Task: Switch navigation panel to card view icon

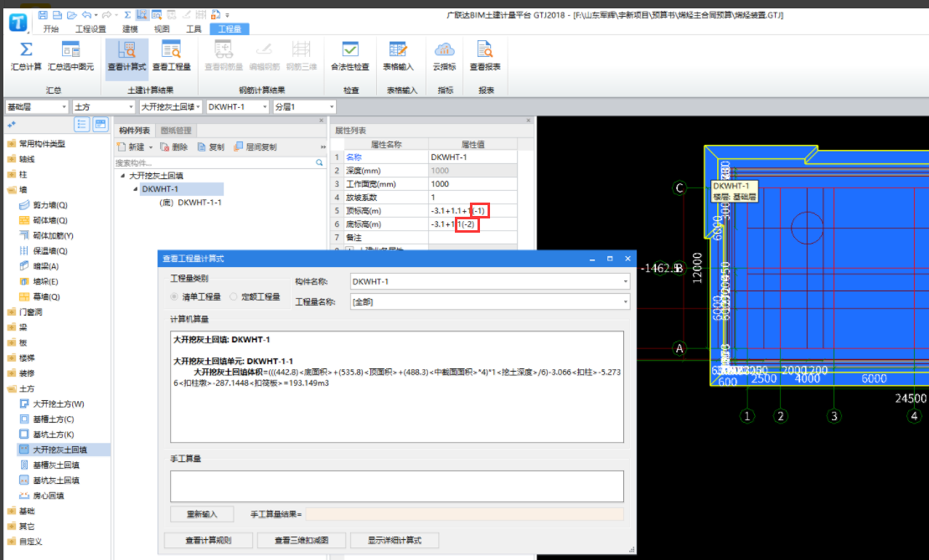Action: 101,125
